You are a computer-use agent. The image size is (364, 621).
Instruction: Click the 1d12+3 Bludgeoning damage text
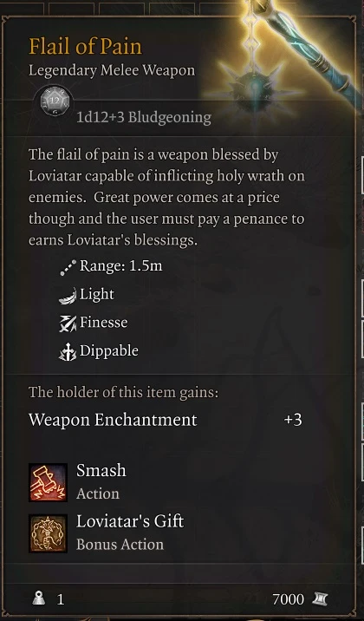[144, 117]
